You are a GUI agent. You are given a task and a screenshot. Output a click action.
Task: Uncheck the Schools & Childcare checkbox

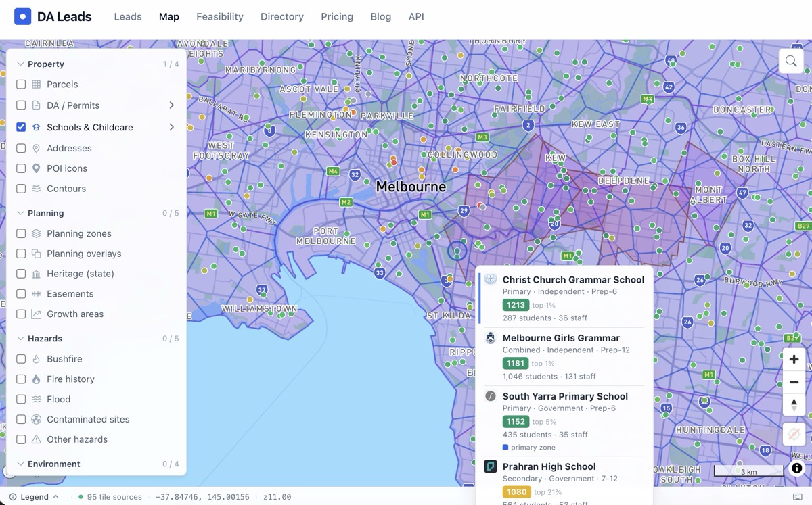21,127
